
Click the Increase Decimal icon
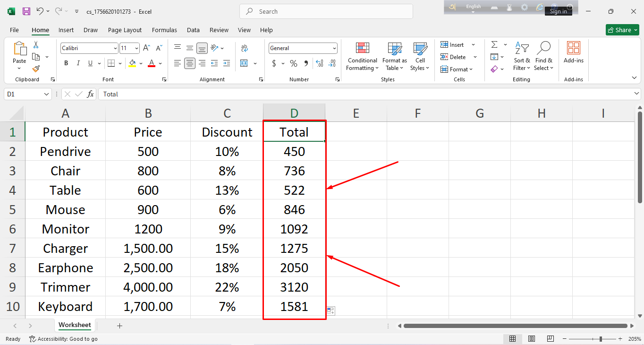[319, 63]
